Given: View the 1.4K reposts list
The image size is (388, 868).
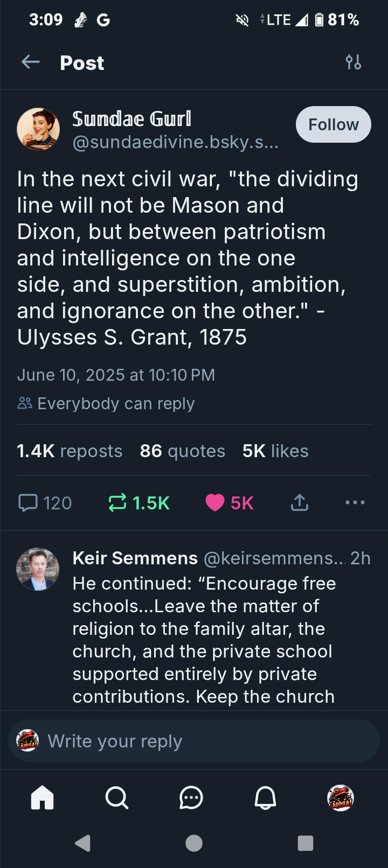Looking at the screenshot, I should pos(70,451).
